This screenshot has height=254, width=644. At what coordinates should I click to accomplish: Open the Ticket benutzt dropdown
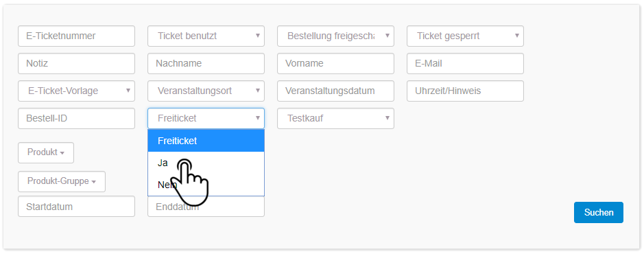206,36
